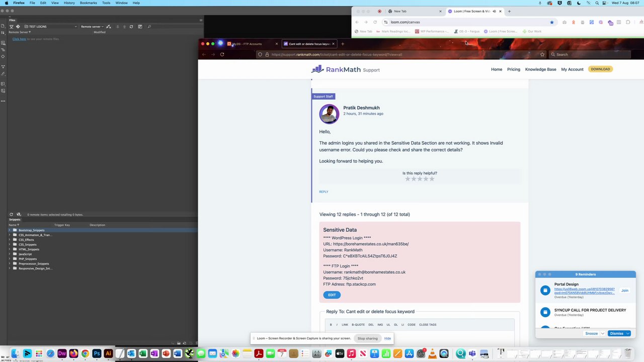This screenshot has width=644, height=362.
Task: Expand the JavaScript snippets folder
Action: click(x=10, y=254)
